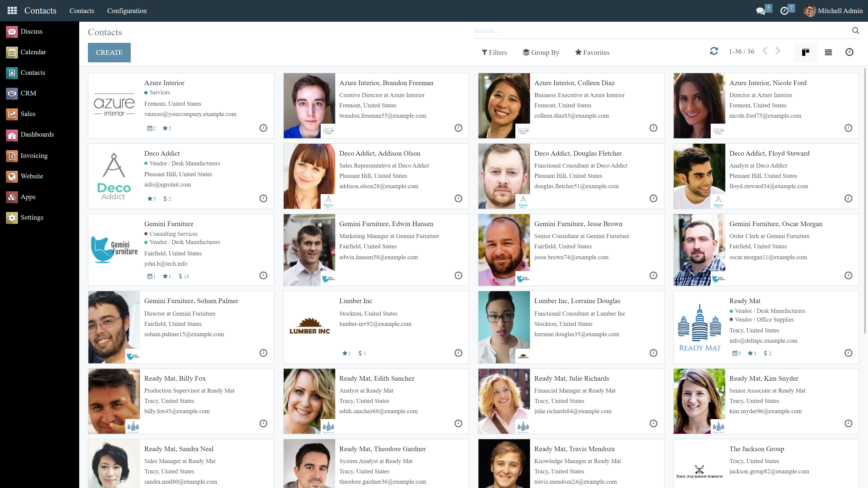
Task: Click activity clock on Azure Interior card
Action: pyautogui.click(x=263, y=128)
